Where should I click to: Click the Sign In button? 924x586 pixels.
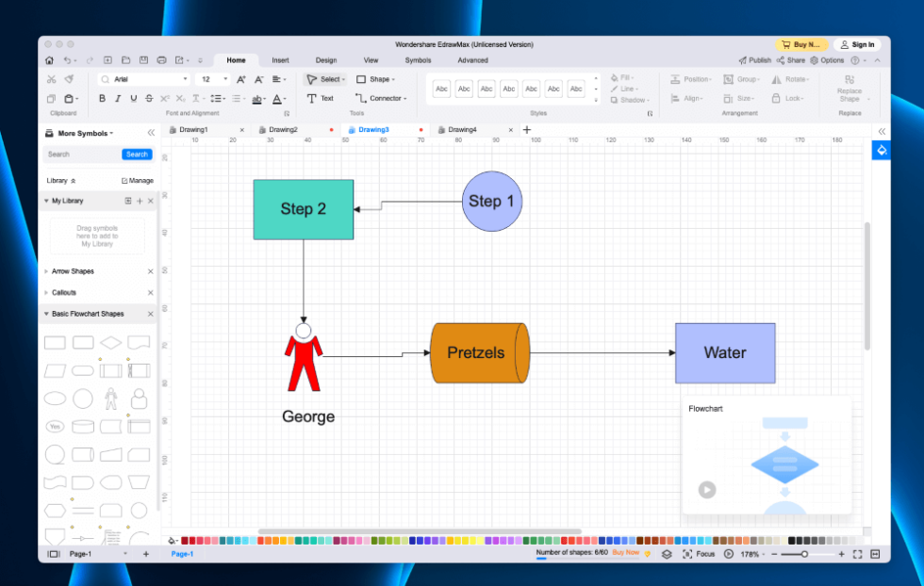(857, 44)
